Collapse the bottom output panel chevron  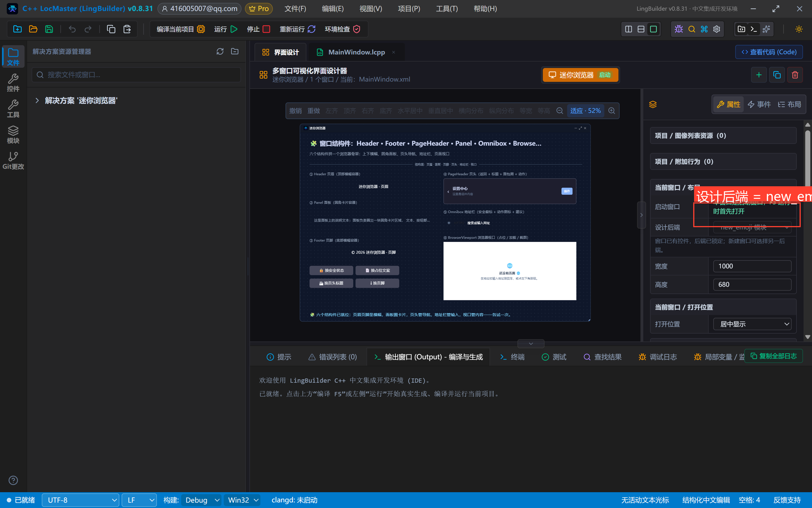pyautogui.click(x=531, y=343)
